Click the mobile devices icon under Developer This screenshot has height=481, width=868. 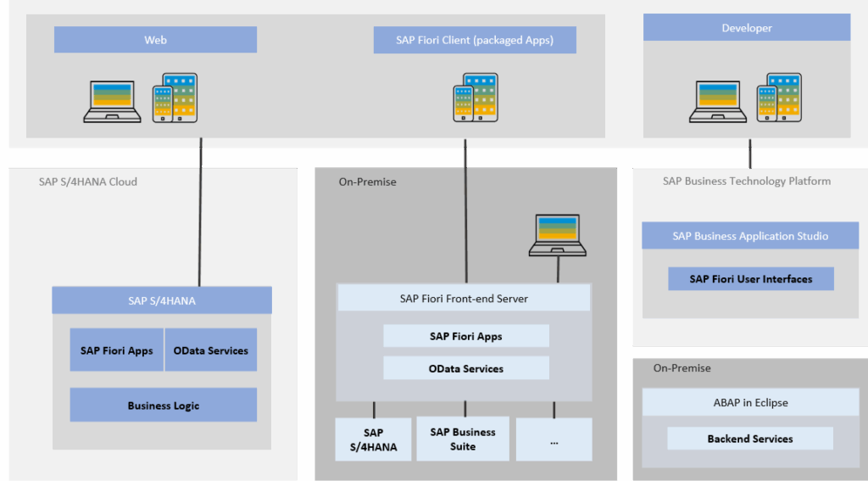(780, 98)
